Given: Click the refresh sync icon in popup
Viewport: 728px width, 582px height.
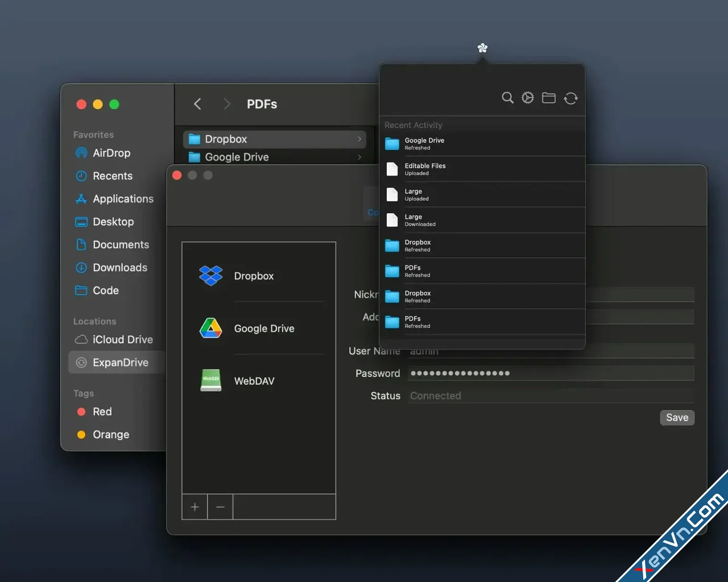Looking at the screenshot, I should coord(571,98).
